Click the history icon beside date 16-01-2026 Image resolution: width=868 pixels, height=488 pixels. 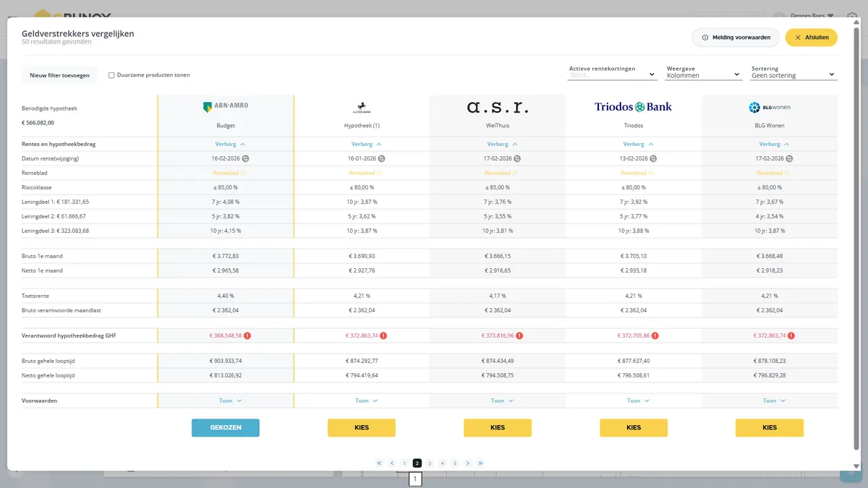point(381,158)
